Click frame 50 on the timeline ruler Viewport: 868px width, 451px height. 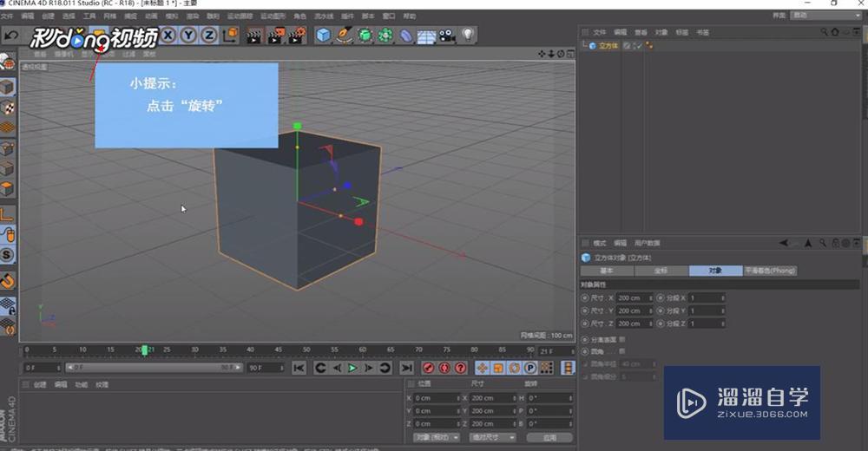coord(306,350)
